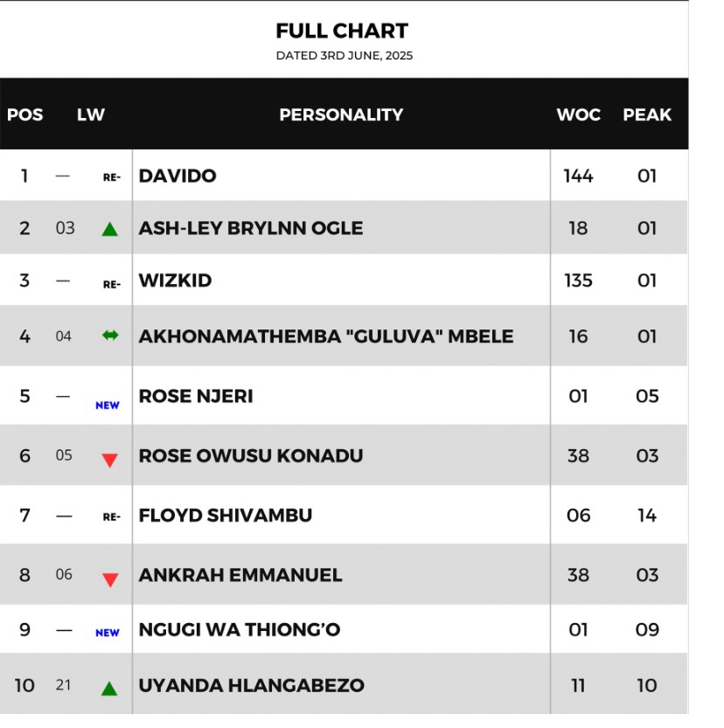Click the PERSONALITY column header

pyautogui.click(x=341, y=114)
